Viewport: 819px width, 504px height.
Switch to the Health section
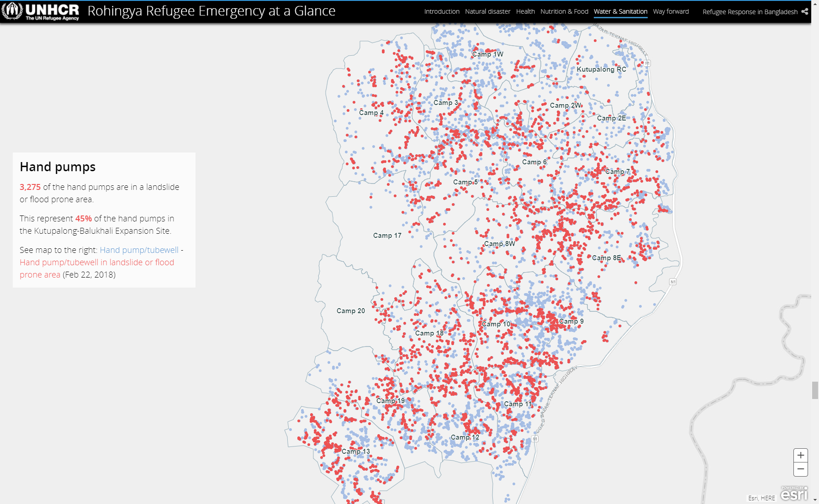(525, 11)
